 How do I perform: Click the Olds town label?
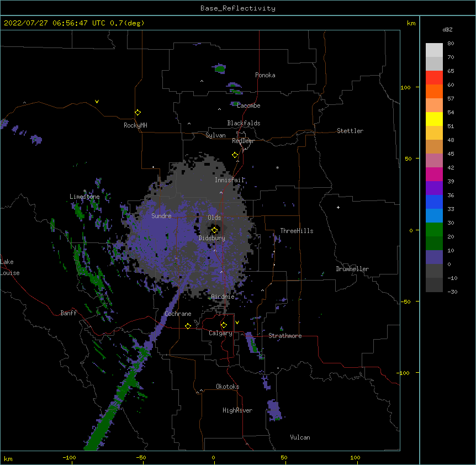click(x=214, y=218)
